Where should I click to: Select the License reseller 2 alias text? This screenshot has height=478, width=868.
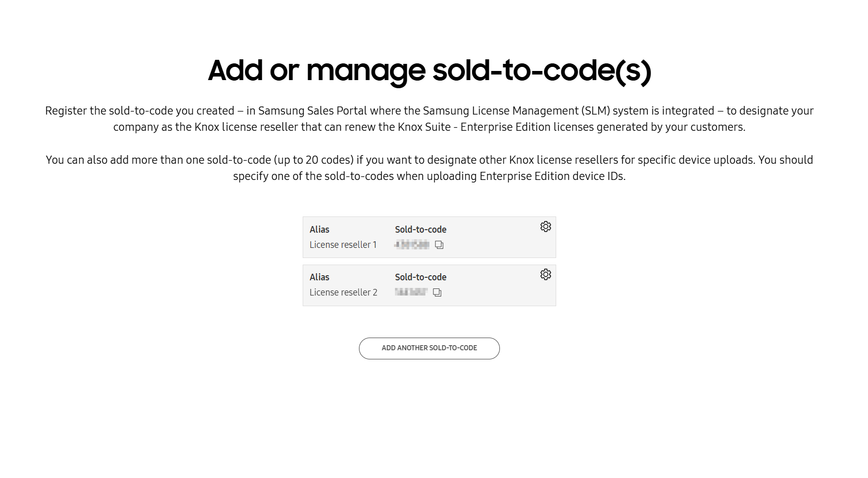pyautogui.click(x=343, y=292)
